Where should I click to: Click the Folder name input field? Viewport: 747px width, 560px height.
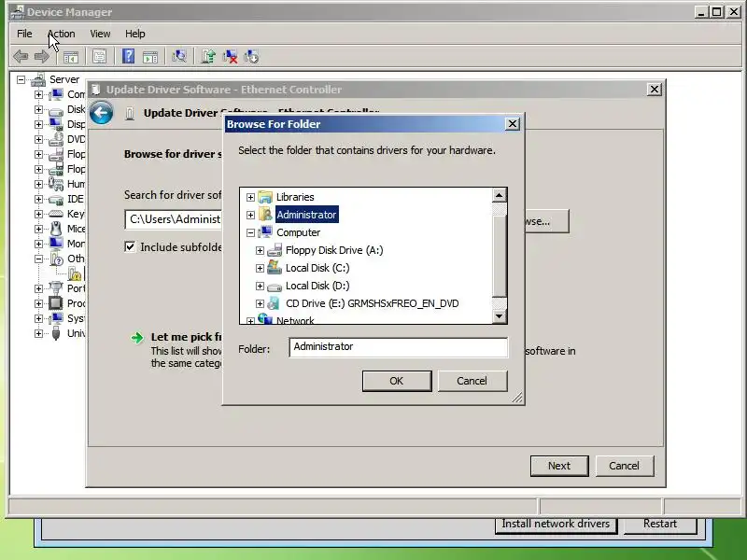399,347
